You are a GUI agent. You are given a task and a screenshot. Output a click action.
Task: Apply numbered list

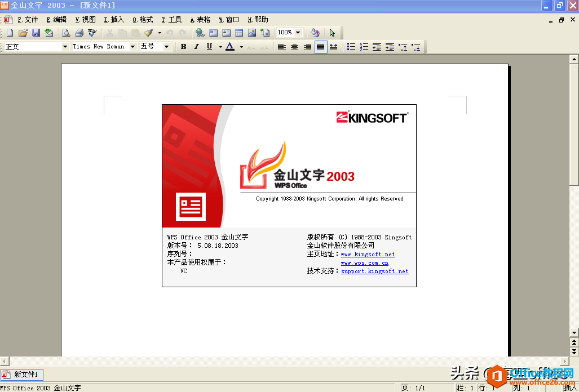coord(364,47)
